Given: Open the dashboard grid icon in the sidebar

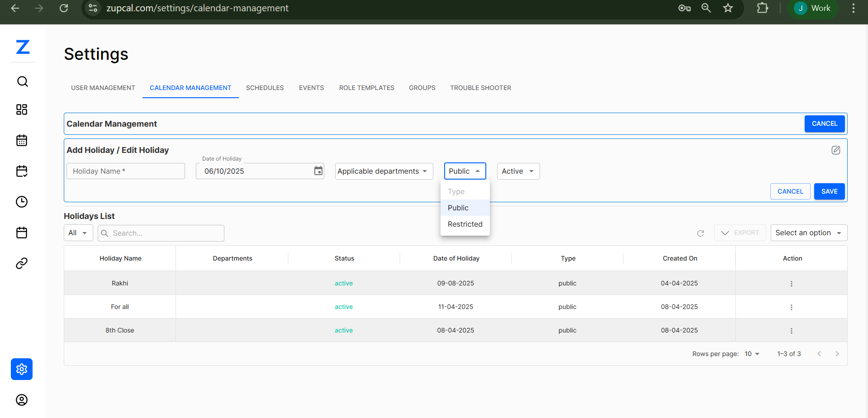Looking at the screenshot, I should pyautogui.click(x=22, y=109).
